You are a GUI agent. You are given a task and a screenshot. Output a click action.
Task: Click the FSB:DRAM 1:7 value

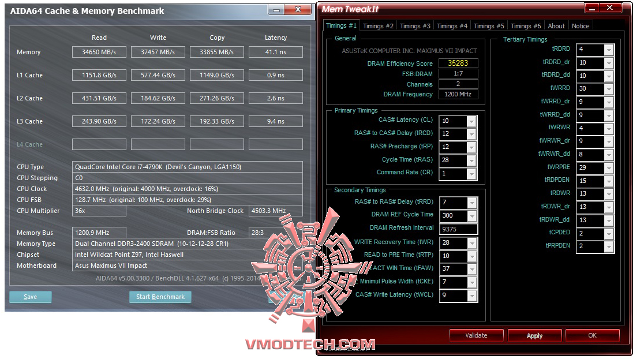coord(458,73)
